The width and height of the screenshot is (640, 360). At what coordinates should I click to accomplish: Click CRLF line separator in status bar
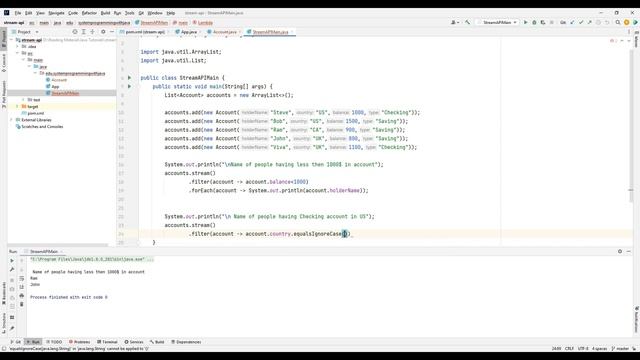click(x=569, y=349)
